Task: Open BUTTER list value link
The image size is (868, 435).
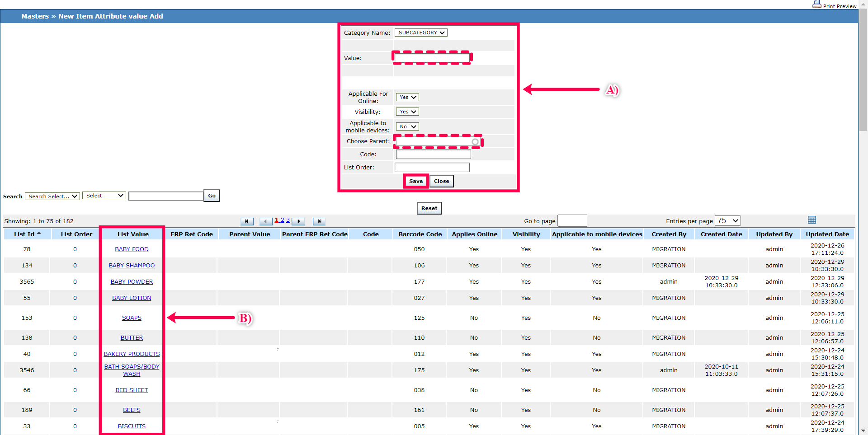Action: pos(132,338)
